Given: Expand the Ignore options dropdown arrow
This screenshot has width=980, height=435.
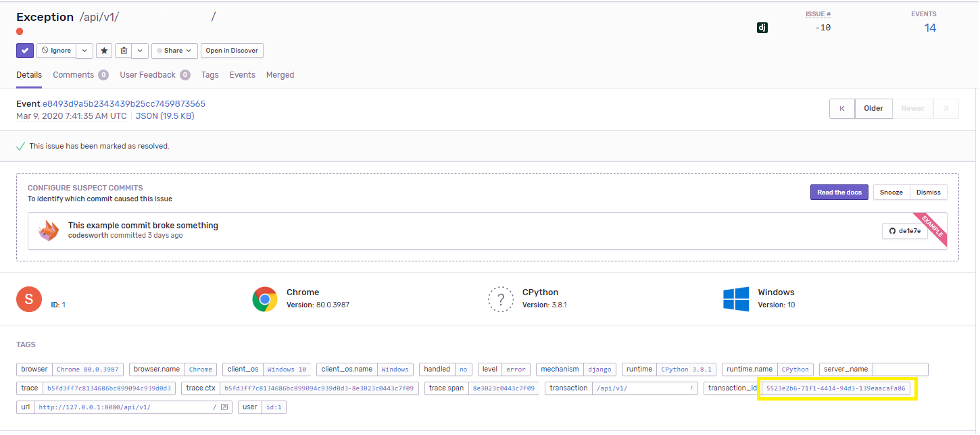Looking at the screenshot, I should pos(84,51).
